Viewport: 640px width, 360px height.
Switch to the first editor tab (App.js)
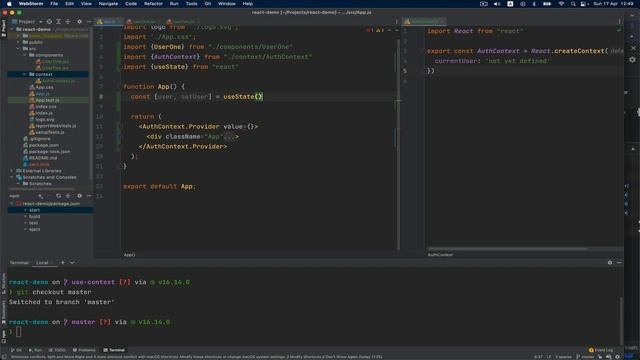(x=108, y=21)
